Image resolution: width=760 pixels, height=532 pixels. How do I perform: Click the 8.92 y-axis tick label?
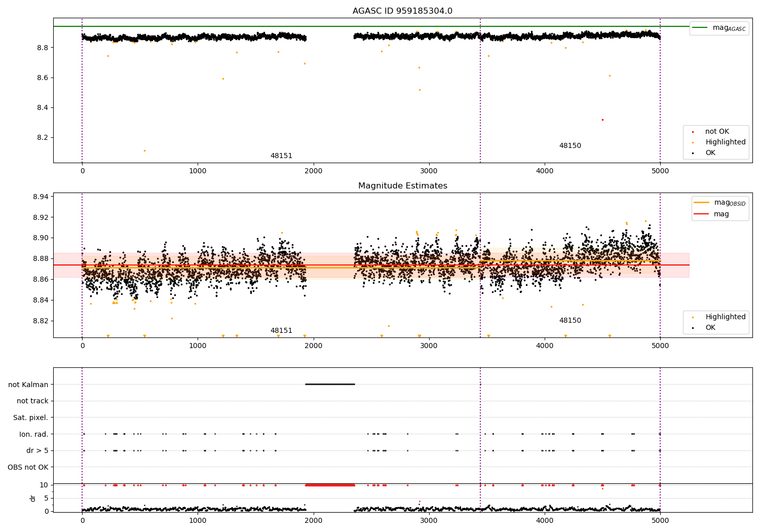coord(41,217)
